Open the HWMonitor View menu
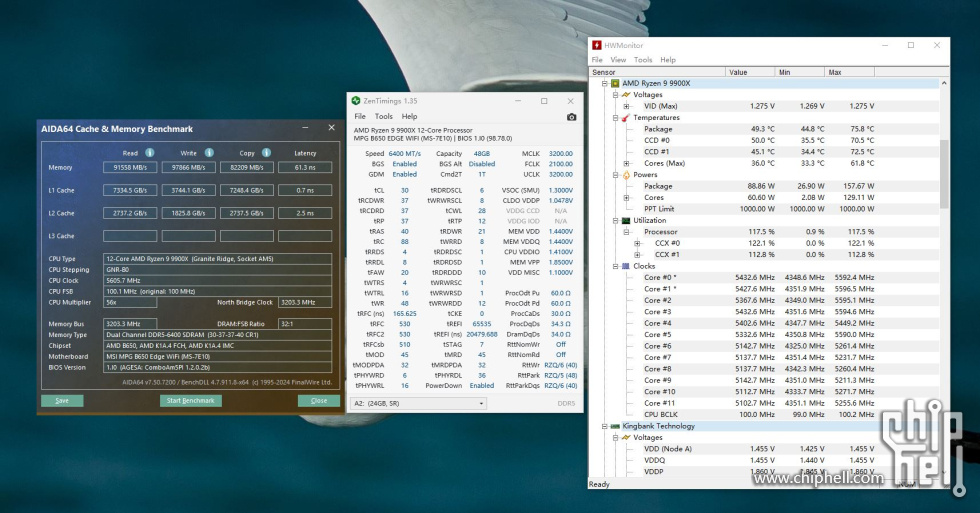980x513 pixels. [x=618, y=60]
